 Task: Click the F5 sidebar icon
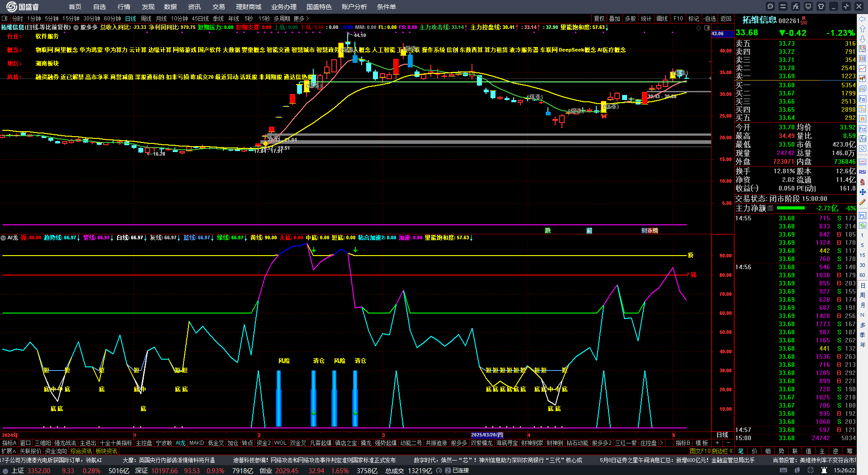863,215
